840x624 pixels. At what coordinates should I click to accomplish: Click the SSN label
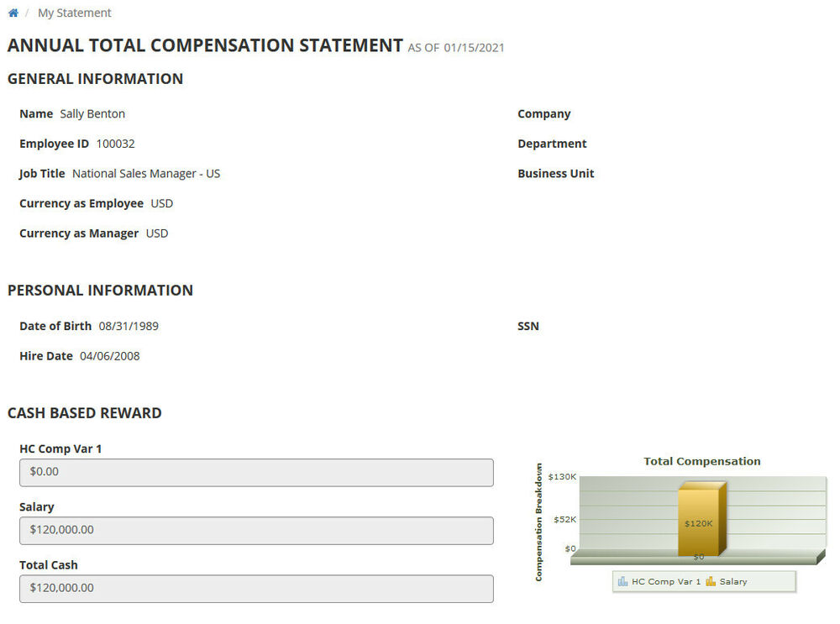[528, 326]
